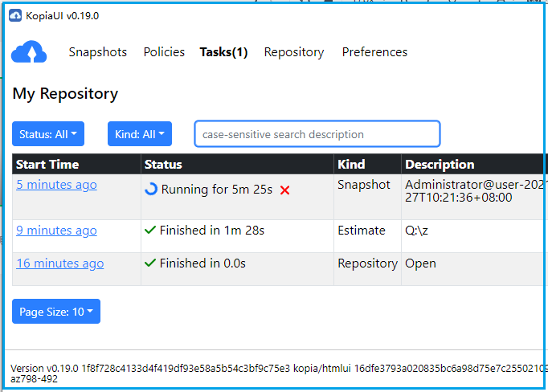Click green checkmark on Repository Open task
548x392 pixels.
pos(150,263)
